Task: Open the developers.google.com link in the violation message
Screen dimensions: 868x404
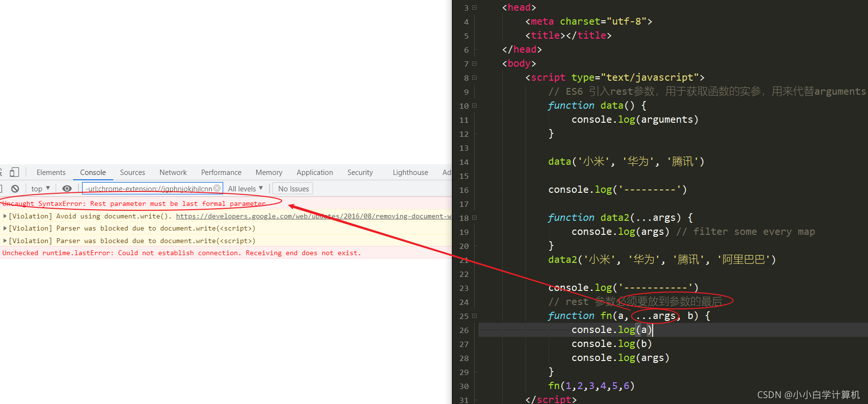Action: tap(314, 216)
